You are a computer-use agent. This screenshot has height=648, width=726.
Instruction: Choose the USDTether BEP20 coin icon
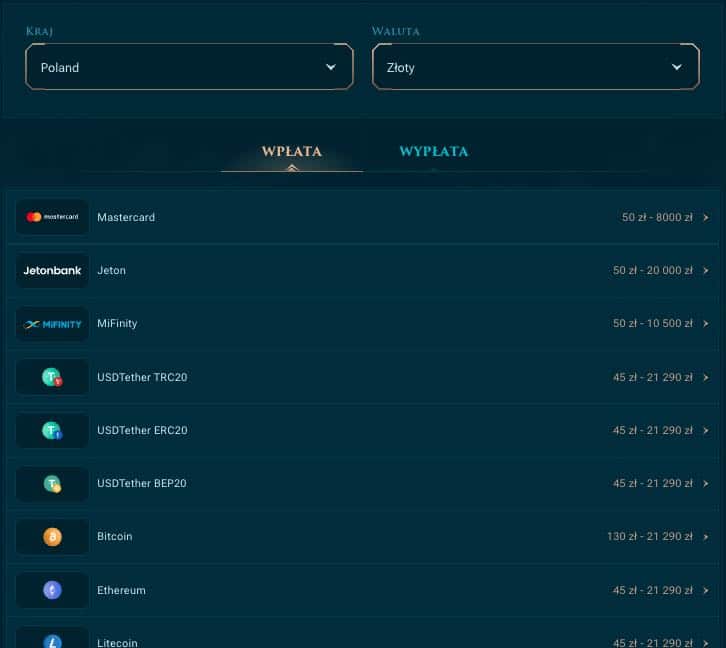[x=52, y=484]
